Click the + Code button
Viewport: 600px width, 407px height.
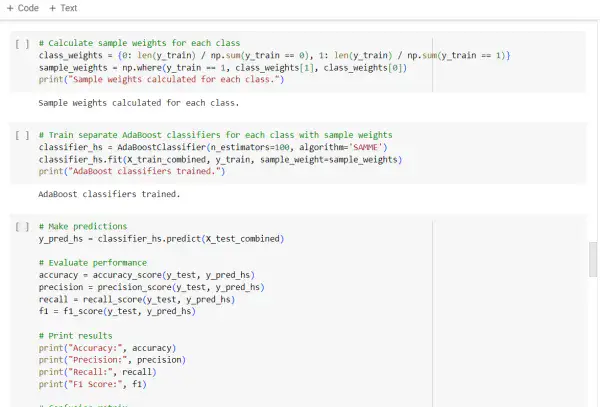tap(22, 8)
